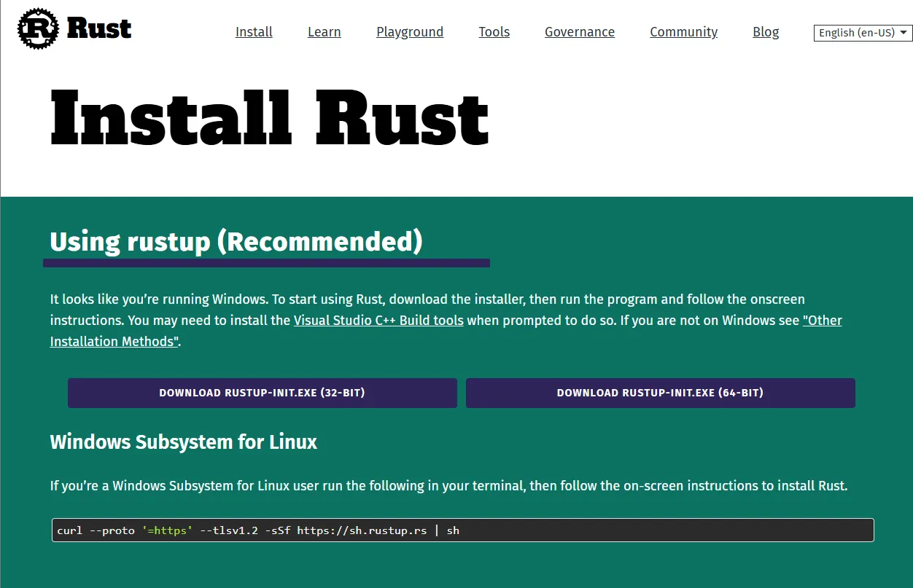Image resolution: width=913 pixels, height=588 pixels.
Task: Click the Windows Subsystem for Linux heading
Action: point(184,442)
